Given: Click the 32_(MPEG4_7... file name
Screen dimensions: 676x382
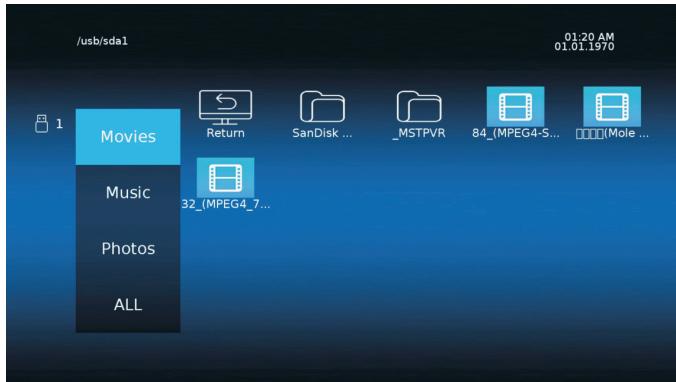Looking at the screenshot, I should (225, 204).
